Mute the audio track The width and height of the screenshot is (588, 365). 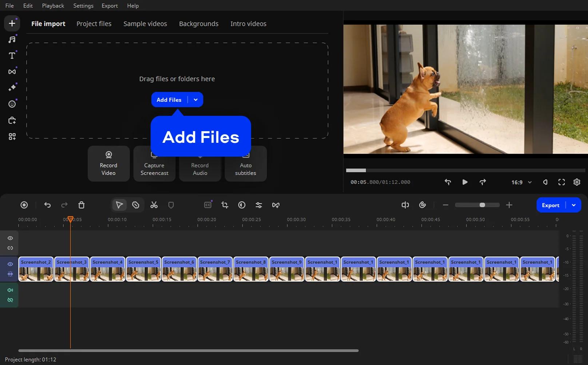tap(10, 290)
